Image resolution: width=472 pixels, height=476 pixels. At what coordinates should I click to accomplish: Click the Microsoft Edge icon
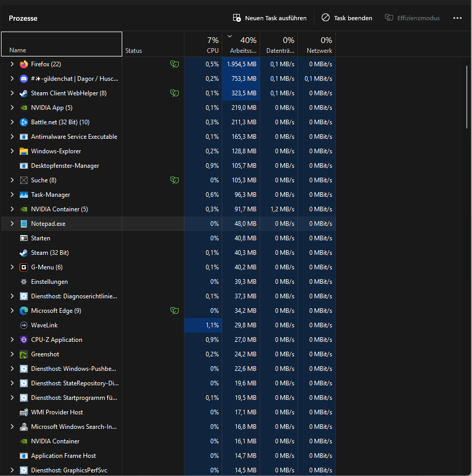pyautogui.click(x=24, y=311)
